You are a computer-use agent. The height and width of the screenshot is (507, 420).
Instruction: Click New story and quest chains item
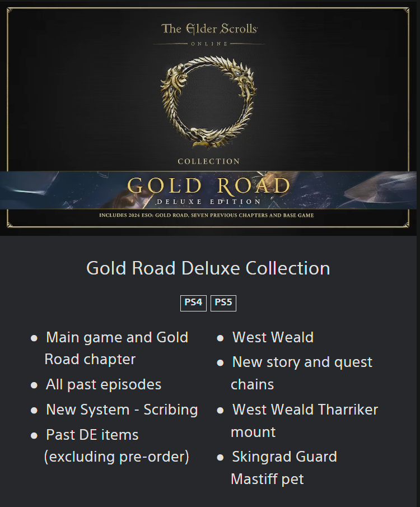click(x=295, y=373)
